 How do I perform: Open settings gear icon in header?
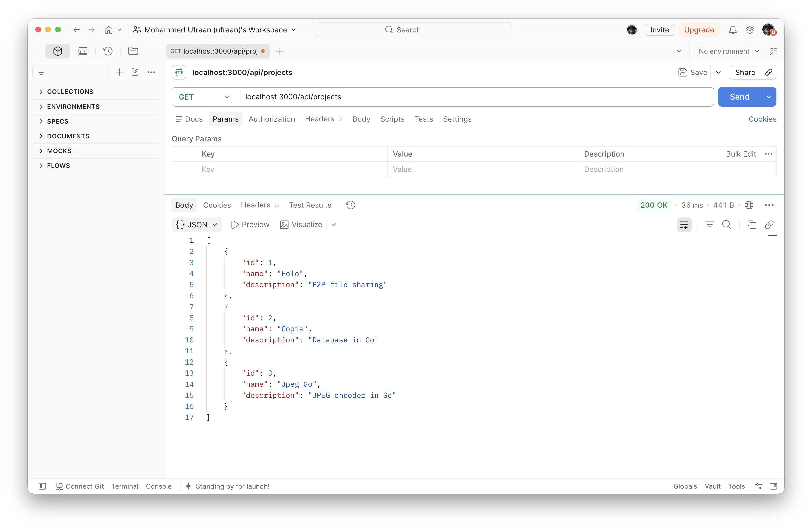tap(750, 30)
